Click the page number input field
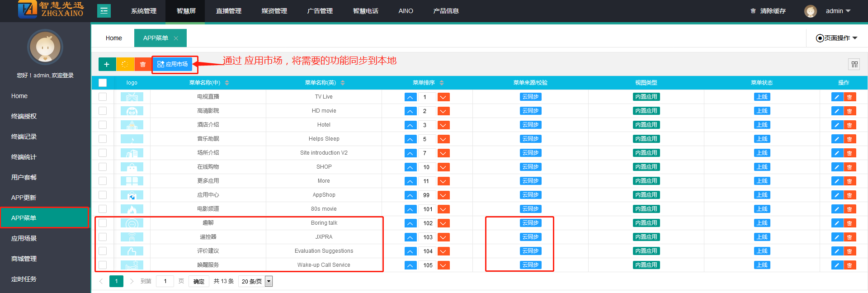 point(165,281)
